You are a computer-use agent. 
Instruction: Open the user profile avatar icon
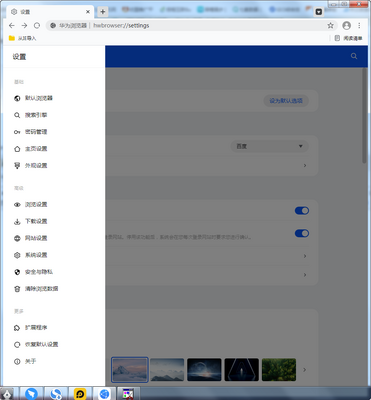coord(347,25)
